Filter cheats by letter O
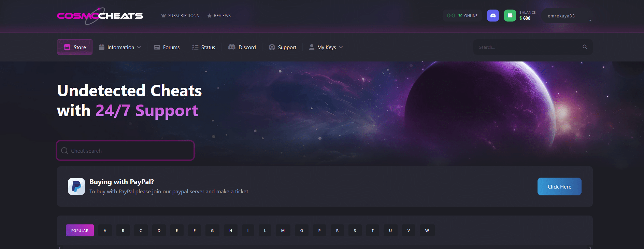644x249 pixels. 302,231
